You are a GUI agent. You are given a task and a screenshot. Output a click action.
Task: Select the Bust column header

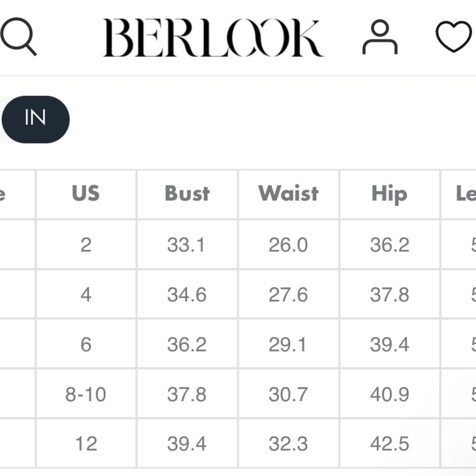187,193
